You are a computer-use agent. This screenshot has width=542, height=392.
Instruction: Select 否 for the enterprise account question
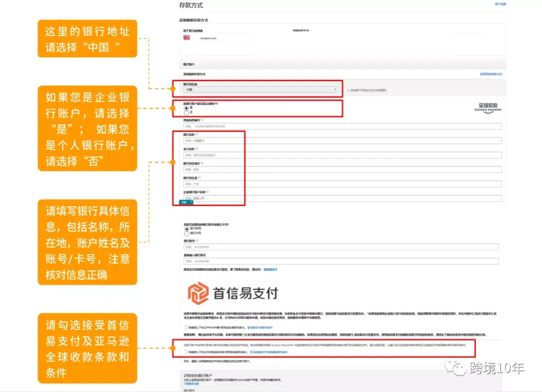(x=186, y=113)
